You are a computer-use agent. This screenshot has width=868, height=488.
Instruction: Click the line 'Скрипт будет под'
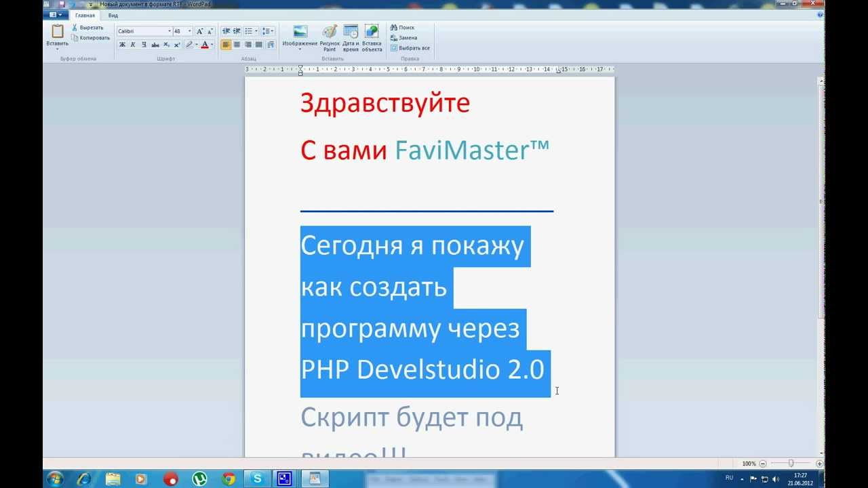tap(412, 418)
